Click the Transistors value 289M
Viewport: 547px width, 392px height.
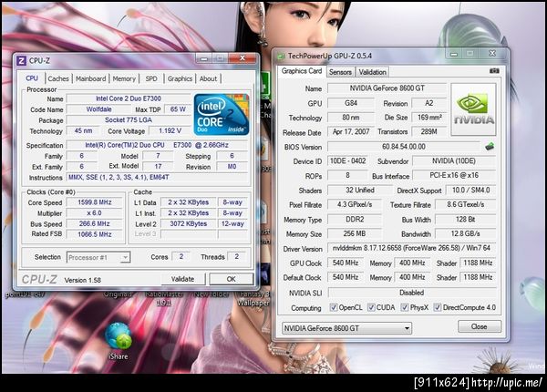coord(429,132)
